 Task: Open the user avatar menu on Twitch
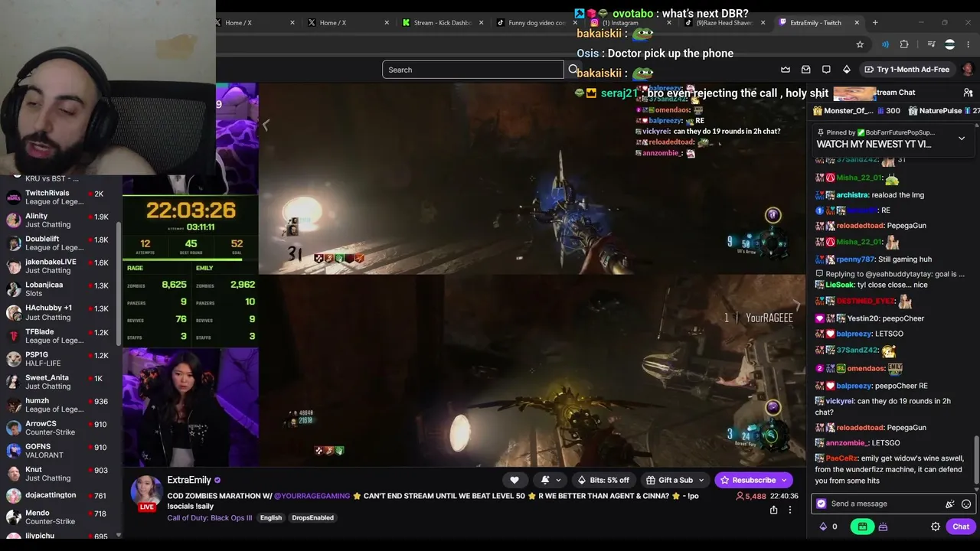(968, 70)
